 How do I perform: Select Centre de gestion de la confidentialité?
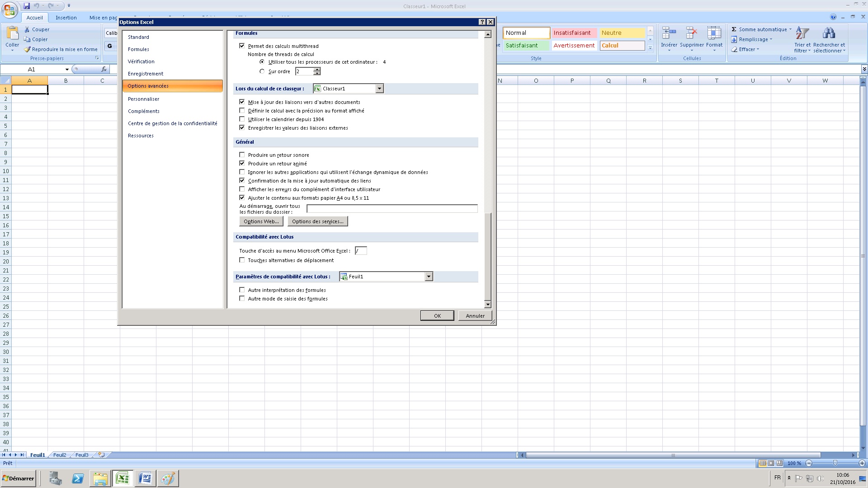[x=172, y=123]
